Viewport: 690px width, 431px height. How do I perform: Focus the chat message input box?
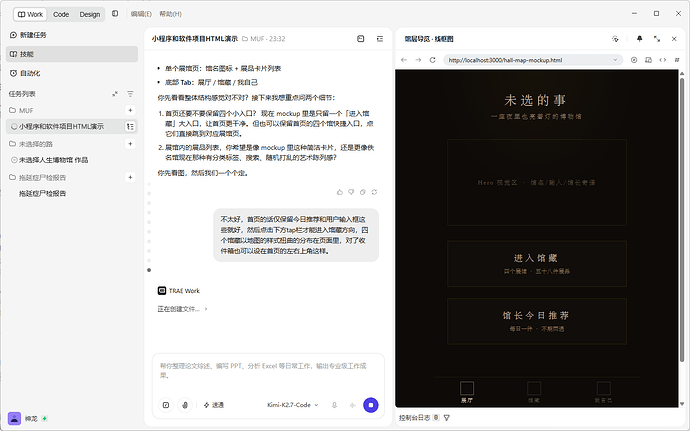coord(268,371)
